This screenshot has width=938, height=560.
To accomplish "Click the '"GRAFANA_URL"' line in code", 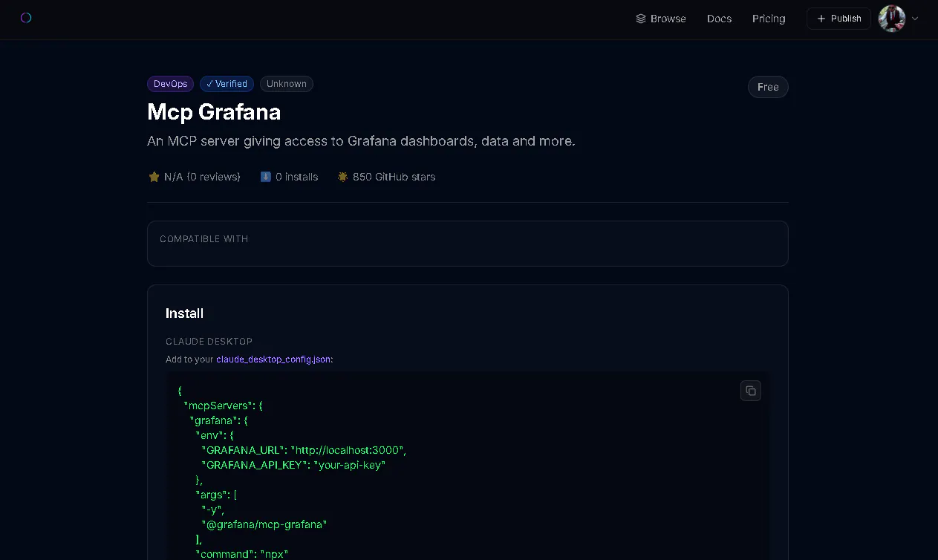I will (304, 450).
